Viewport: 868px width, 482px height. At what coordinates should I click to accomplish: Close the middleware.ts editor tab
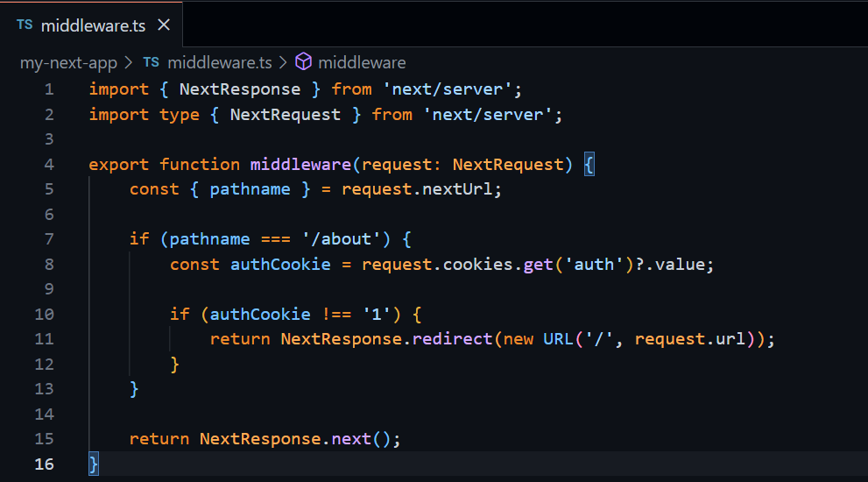point(163,25)
